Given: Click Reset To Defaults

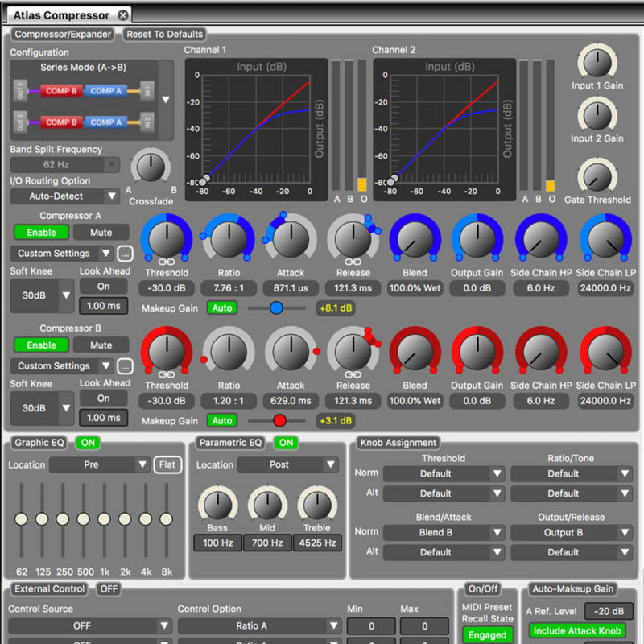Looking at the screenshot, I should point(163,35).
